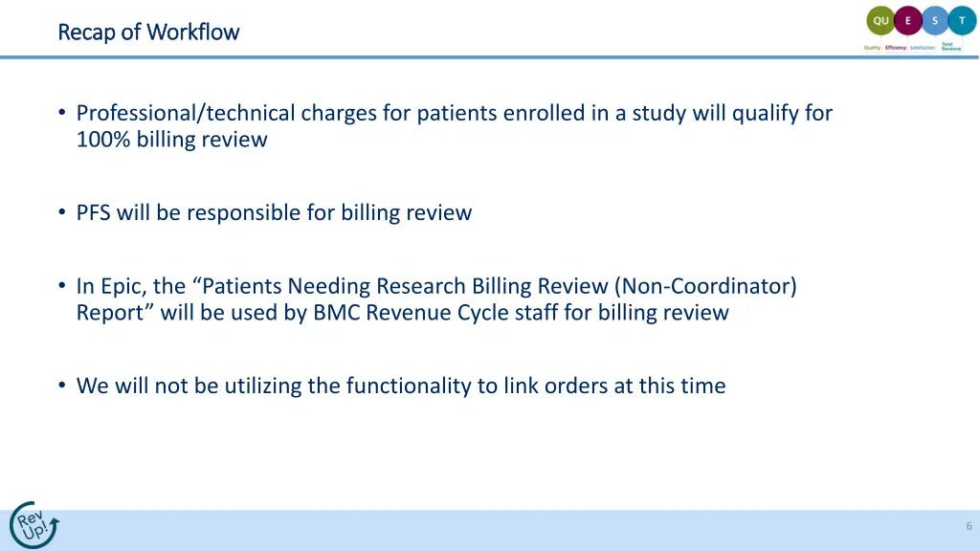980x551 pixels.
Task: Select the PFS will be responsible bullet
Action: pos(274,212)
